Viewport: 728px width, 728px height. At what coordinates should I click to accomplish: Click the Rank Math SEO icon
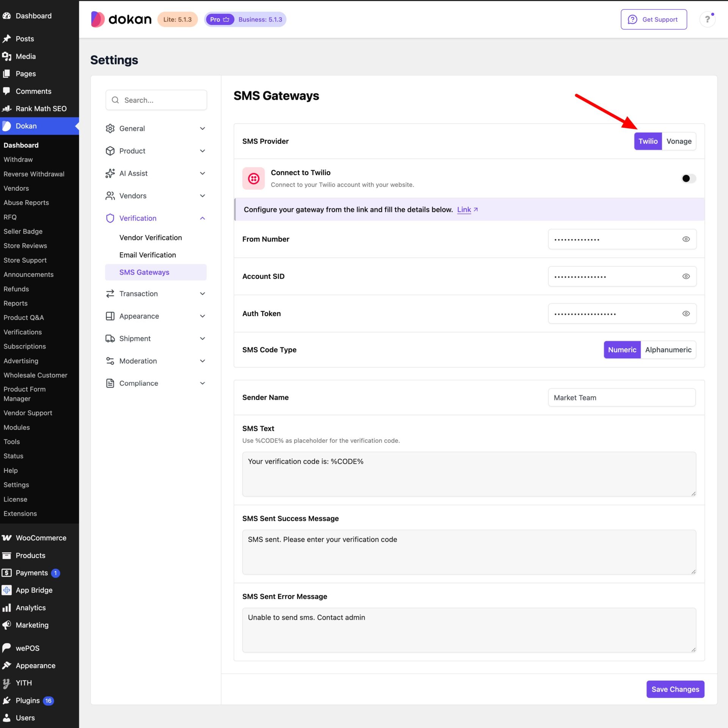tap(7, 108)
